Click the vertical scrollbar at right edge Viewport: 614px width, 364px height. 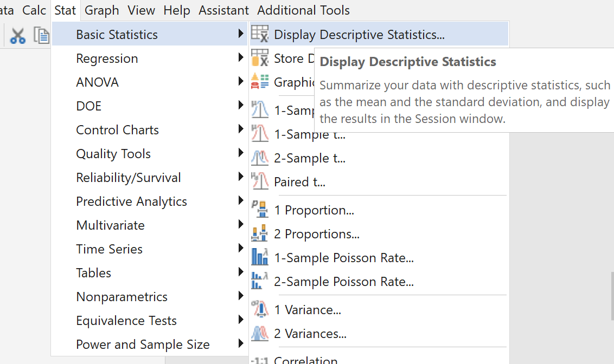pos(612,296)
